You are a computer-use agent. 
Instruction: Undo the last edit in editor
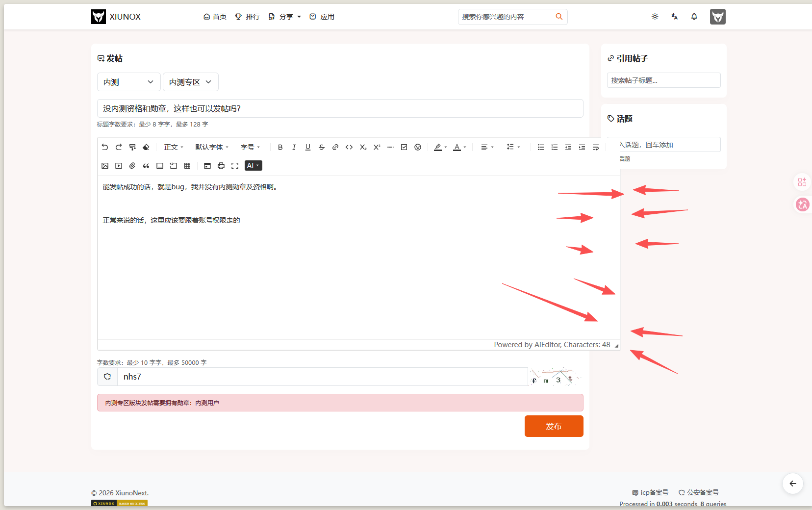[105, 147]
